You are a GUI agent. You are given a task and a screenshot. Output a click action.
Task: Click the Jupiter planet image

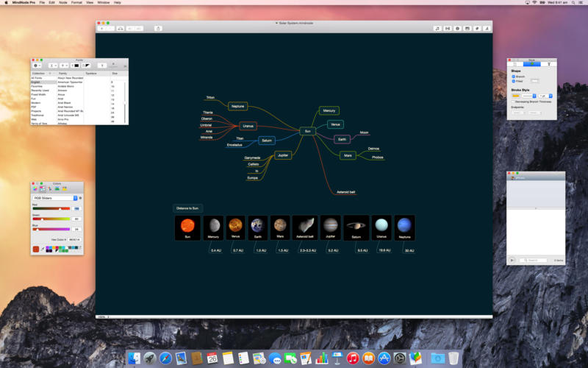331,225
